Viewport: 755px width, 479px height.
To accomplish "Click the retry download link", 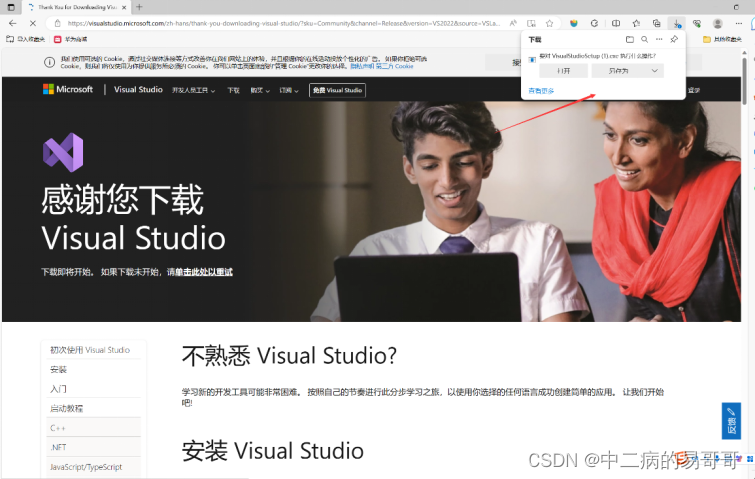I will pyautogui.click(x=204, y=272).
